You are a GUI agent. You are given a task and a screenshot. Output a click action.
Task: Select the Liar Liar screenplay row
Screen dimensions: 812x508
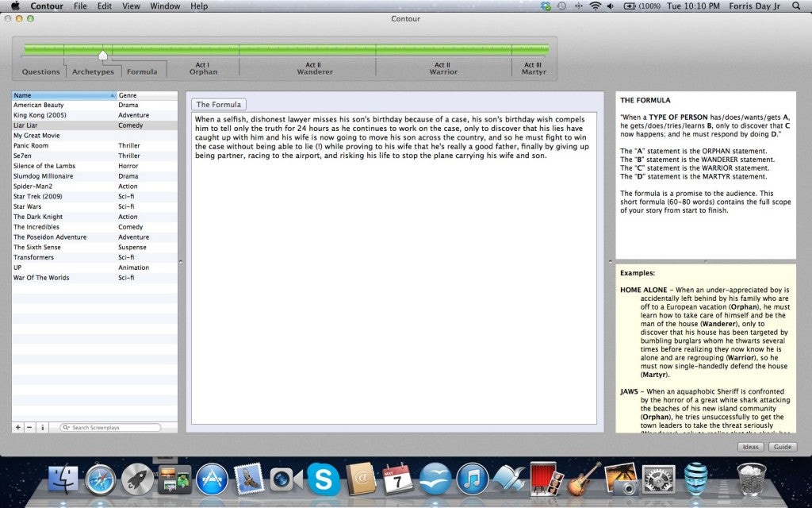[94, 125]
